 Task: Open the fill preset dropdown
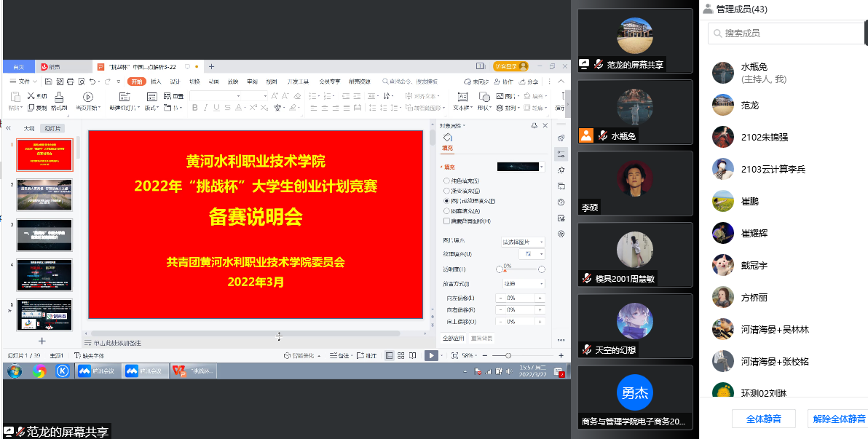coord(542,167)
